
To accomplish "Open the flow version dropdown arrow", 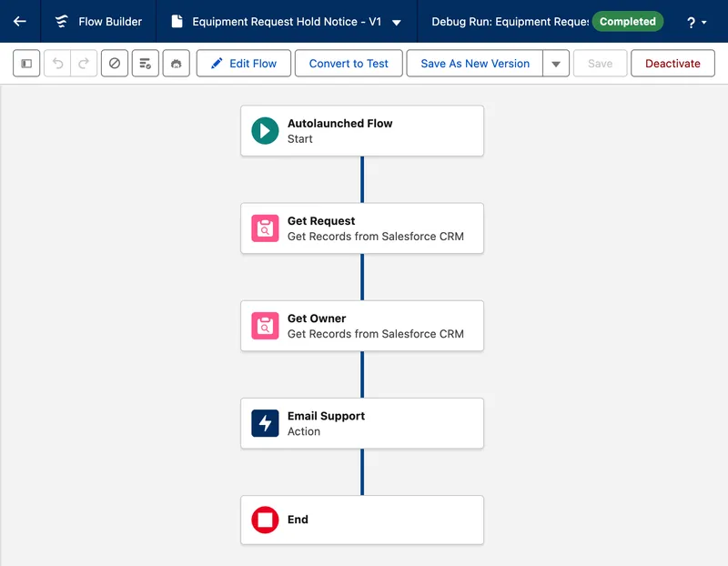I will coord(397,22).
